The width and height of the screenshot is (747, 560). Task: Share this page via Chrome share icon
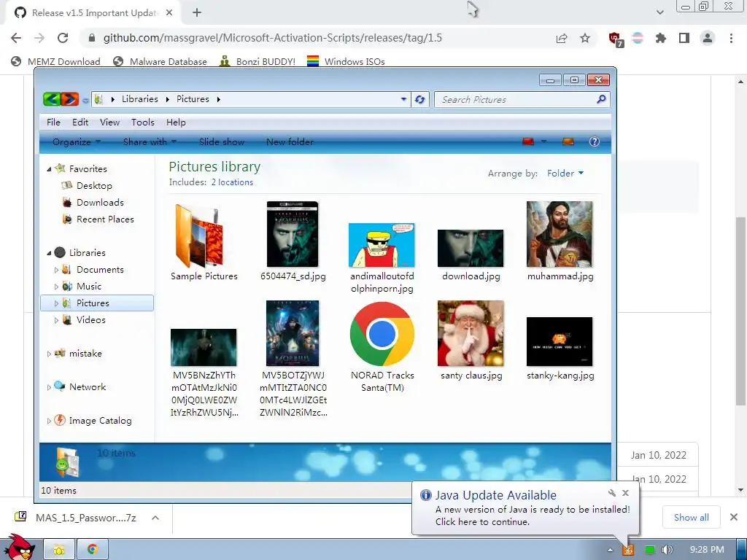point(562,38)
